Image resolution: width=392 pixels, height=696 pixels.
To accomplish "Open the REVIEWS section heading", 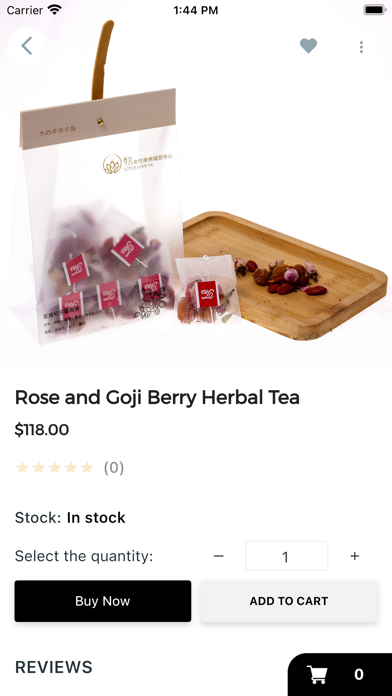I will [x=54, y=667].
